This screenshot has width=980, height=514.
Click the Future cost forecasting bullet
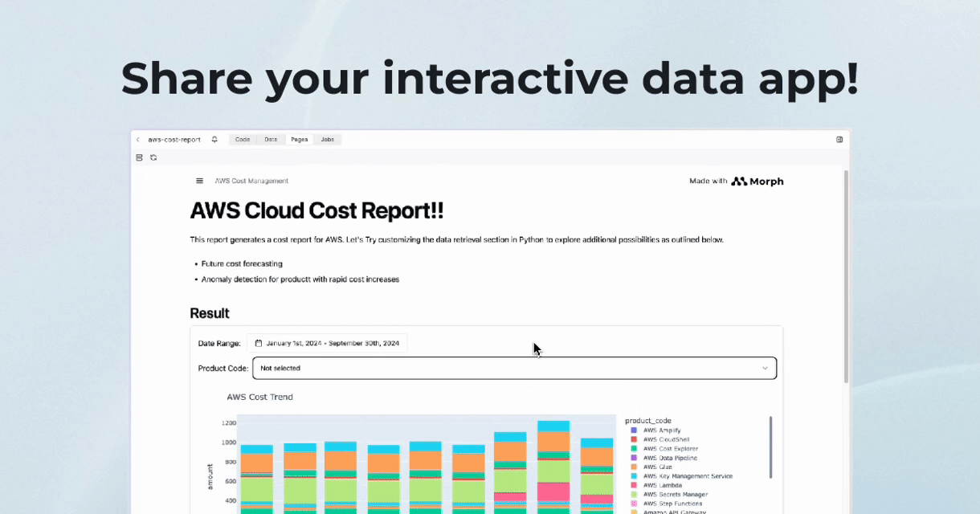click(242, 263)
